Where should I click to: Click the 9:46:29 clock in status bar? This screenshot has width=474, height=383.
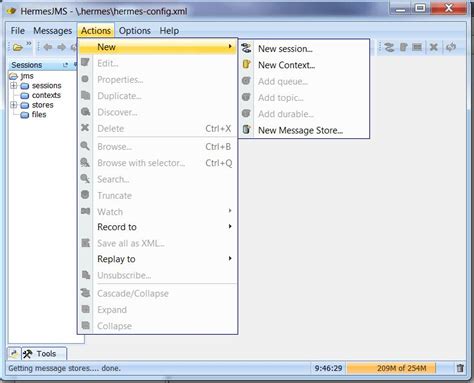[328, 368]
